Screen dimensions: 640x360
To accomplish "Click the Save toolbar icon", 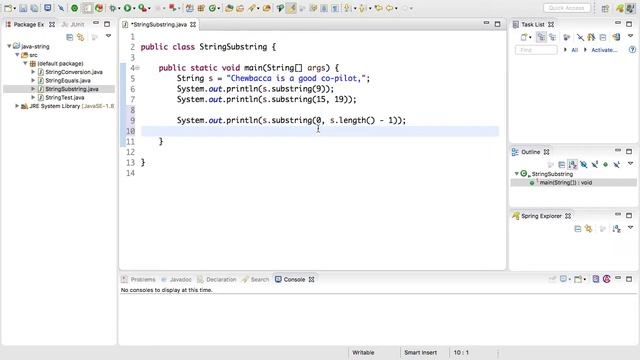I will coord(23,8).
